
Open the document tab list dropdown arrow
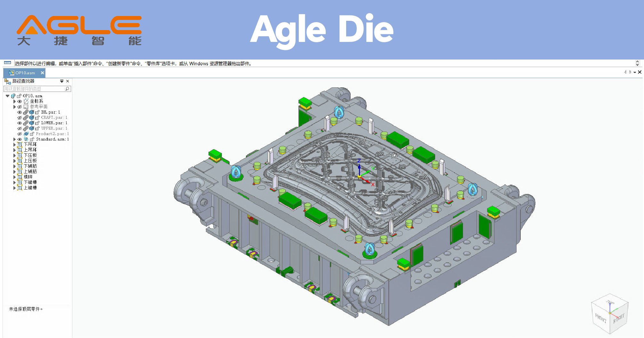tap(635, 72)
